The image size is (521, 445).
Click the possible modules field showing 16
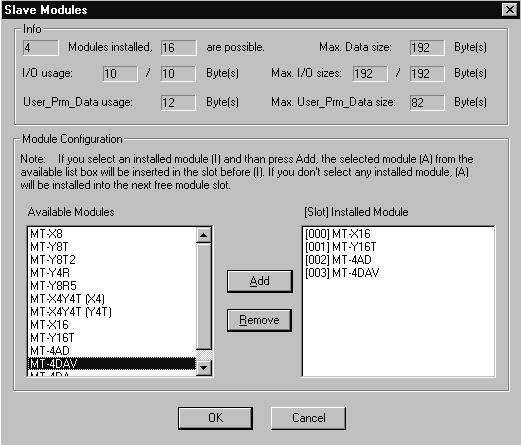pos(178,48)
